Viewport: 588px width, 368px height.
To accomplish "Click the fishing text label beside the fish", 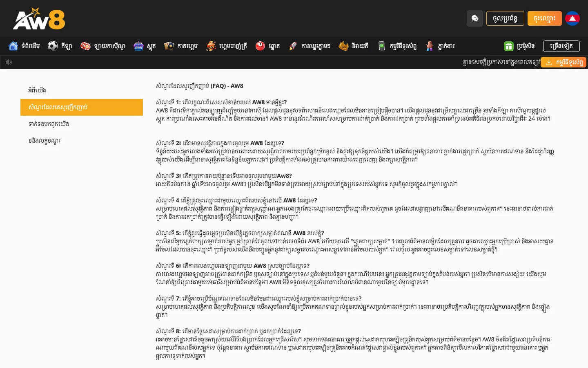I will pyautogui.click(x=233, y=46).
